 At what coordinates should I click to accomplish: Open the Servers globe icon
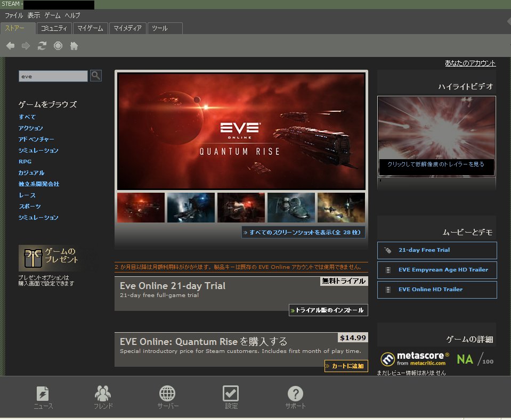click(167, 398)
